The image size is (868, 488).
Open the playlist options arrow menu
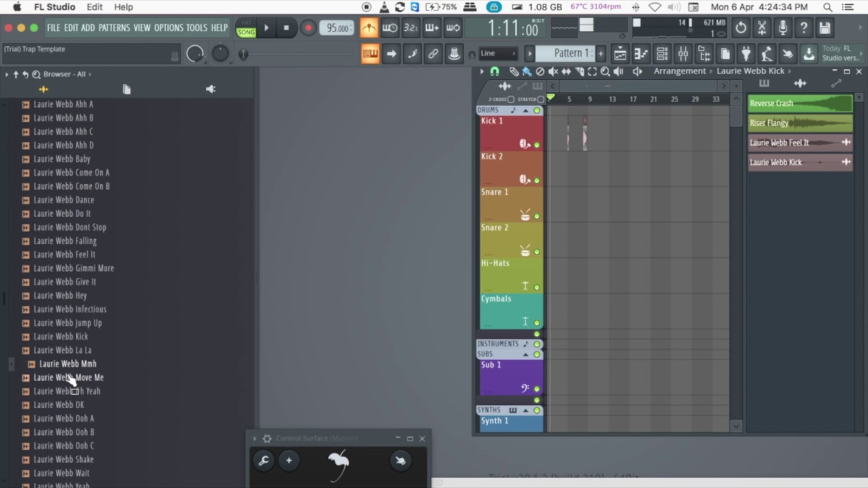(x=482, y=71)
